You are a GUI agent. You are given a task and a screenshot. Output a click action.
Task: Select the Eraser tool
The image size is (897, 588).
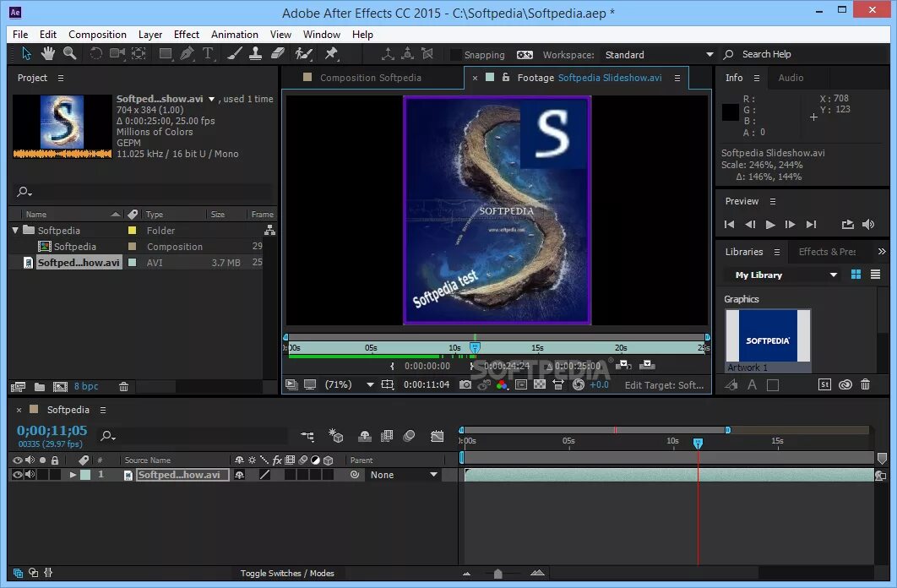278,53
